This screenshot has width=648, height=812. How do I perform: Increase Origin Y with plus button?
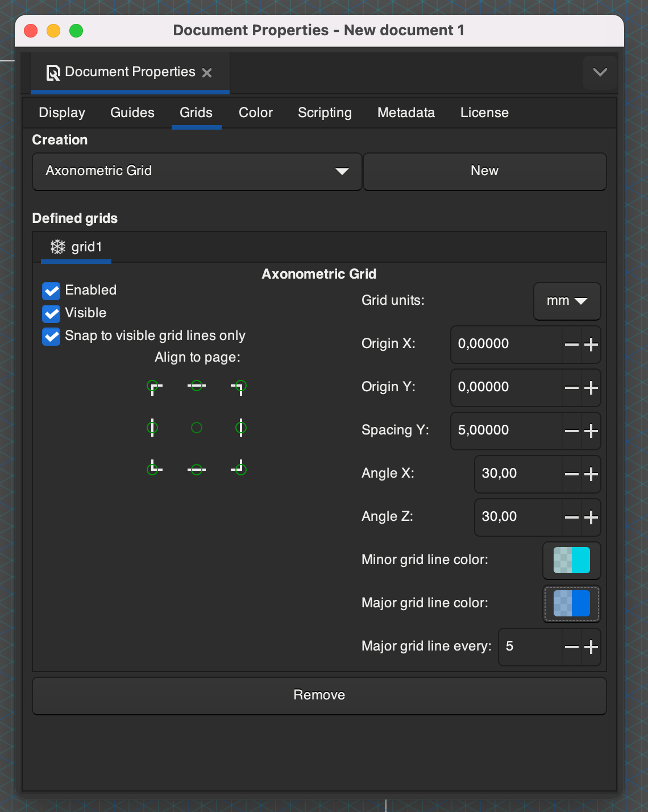[591, 388]
